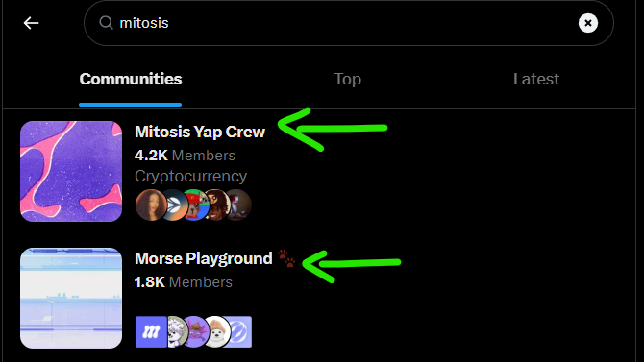
Task: Switch to the Top tab
Action: pyautogui.click(x=347, y=79)
